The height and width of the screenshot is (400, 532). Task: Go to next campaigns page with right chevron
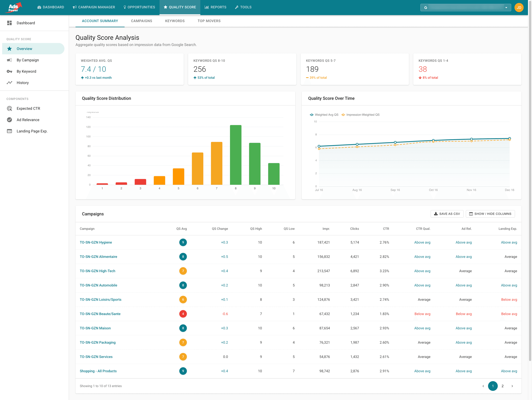(512, 386)
